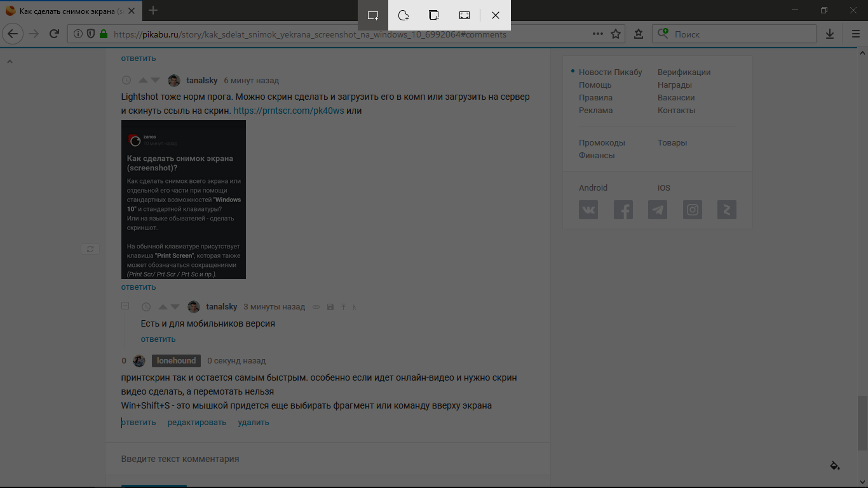Click "редактировать" under lonehound's comment
The height and width of the screenshot is (488, 868).
(x=197, y=423)
